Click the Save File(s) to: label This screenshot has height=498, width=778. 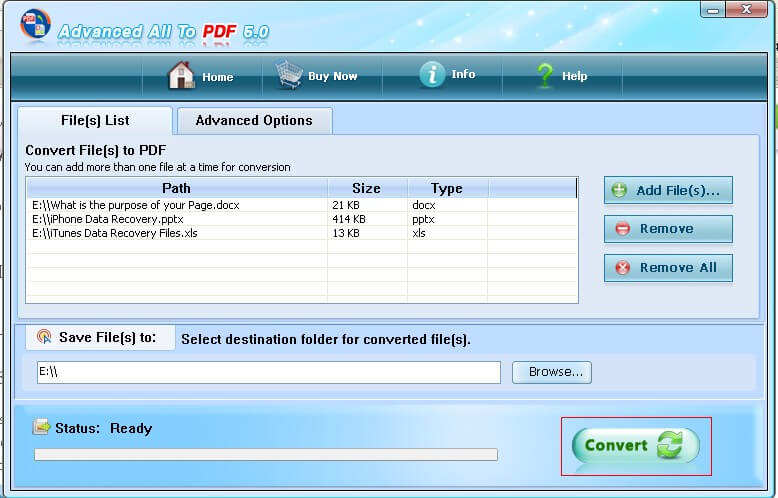tap(107, 337)
